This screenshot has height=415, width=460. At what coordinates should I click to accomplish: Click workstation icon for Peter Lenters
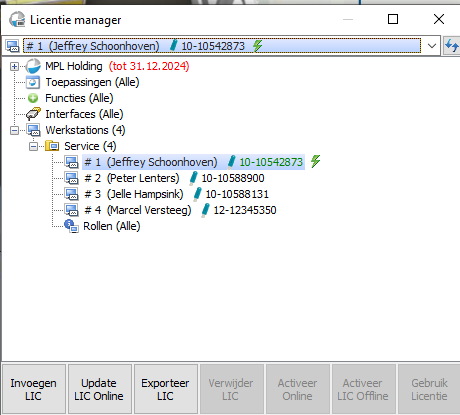(x=71, y=178)
